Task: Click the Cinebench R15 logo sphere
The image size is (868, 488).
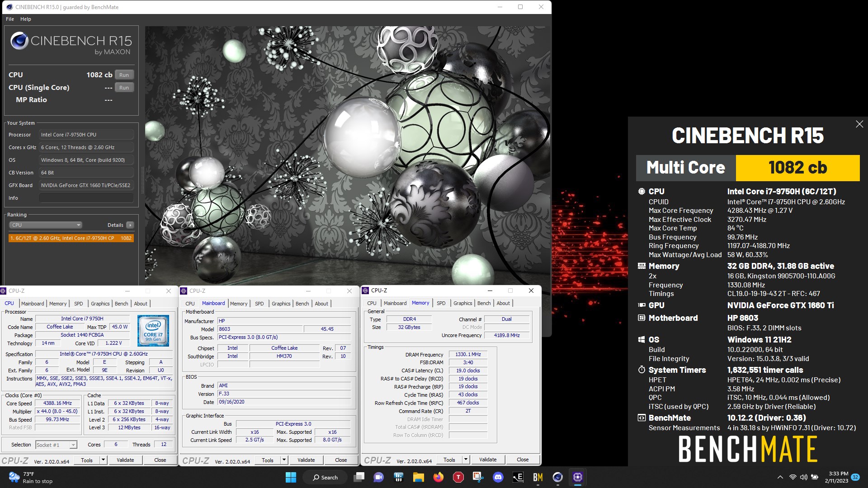Action: [19, 41]
